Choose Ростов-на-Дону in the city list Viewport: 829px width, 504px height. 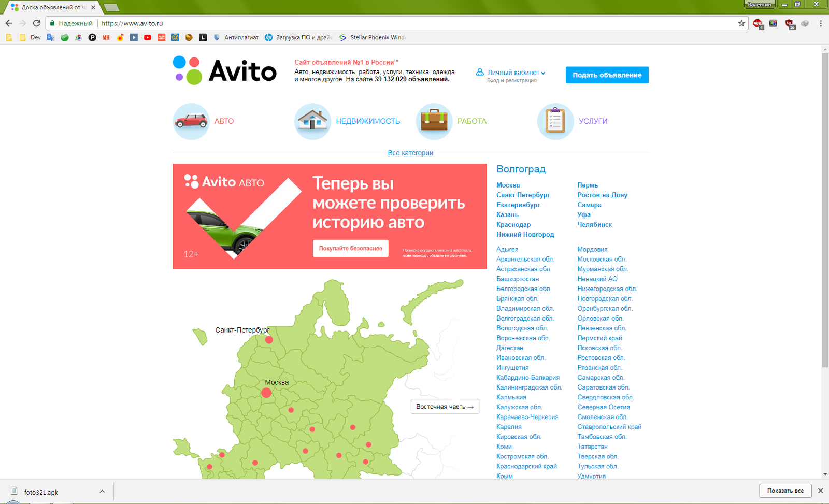[x=602, y=195]
